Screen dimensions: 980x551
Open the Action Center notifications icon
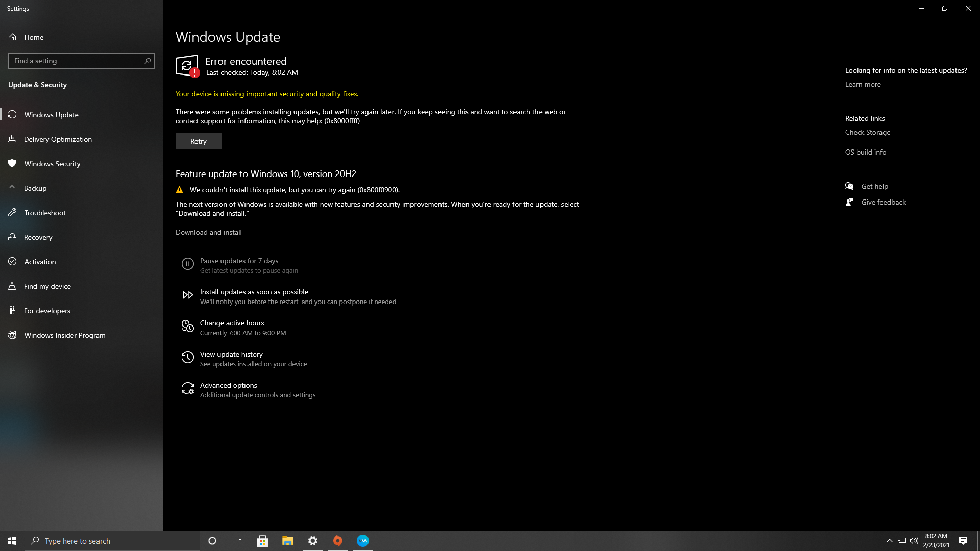tap(963, 541)
